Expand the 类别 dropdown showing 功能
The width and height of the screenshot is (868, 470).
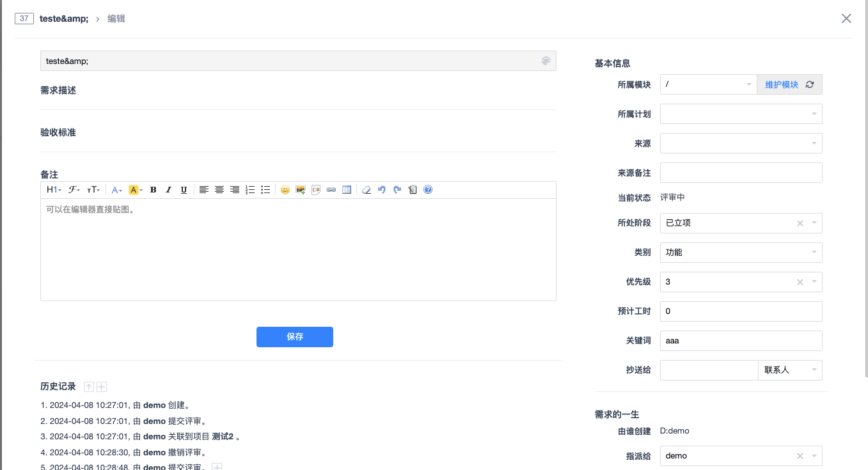pos(741,253)
